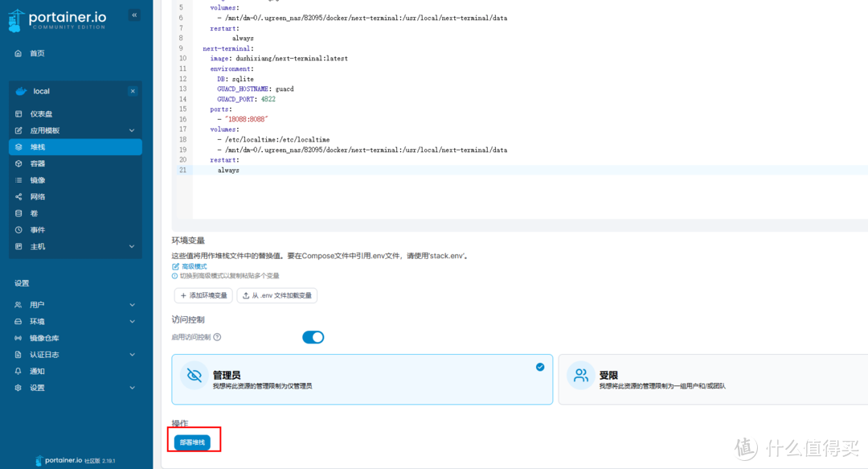
Task: Click the 'DB: sqlite' line
Action: (x=235, y=80)
